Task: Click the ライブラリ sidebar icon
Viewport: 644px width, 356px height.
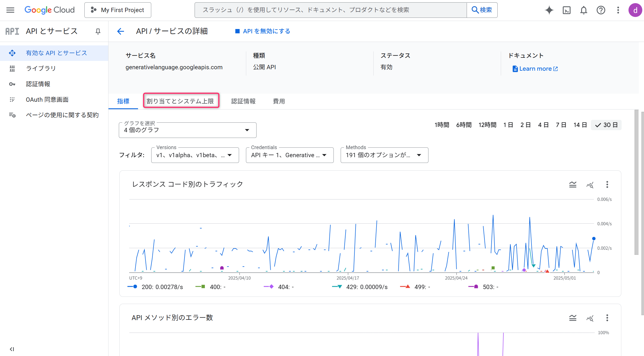Action: (12, 68)
